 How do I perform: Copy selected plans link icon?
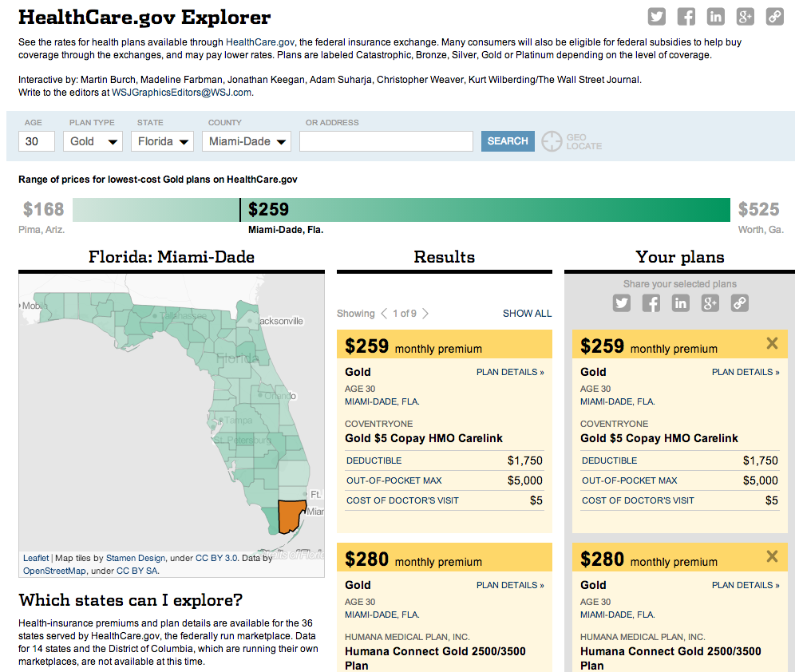pyautogui.click(x=740, y=303)
